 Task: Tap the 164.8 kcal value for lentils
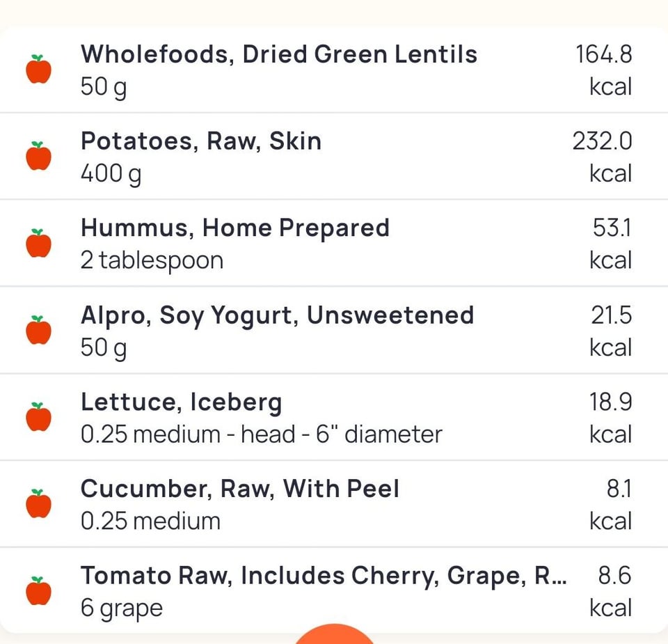[x=604, y=54]
